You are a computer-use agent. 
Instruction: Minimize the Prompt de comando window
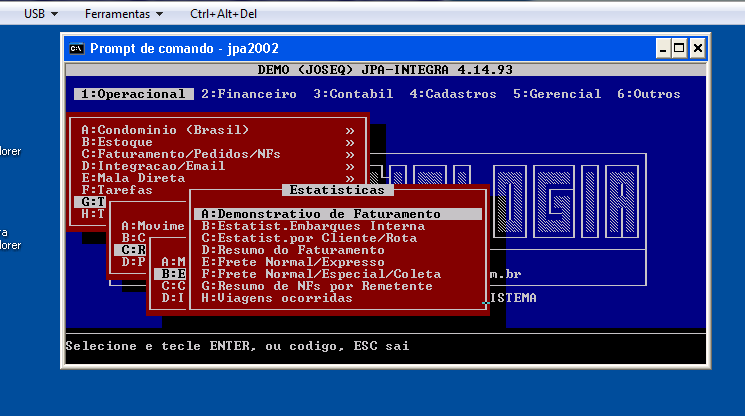tap(663, 48)
